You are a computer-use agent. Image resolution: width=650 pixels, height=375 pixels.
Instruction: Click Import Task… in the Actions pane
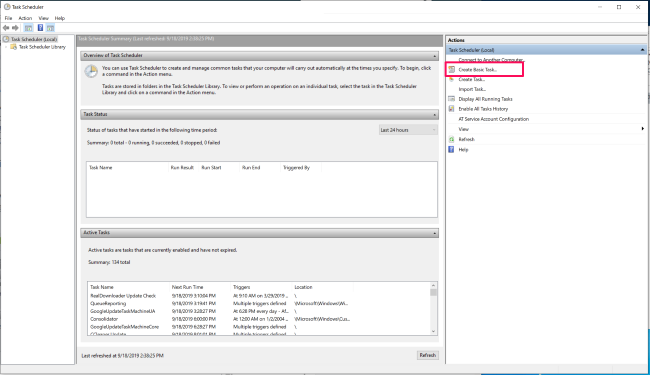pos(472,89)
